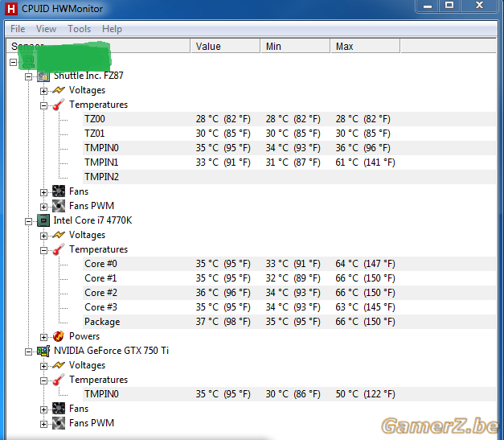Collapse the root computer node
The width and height of the screenshot is (504, 440).
tap(13, 62)
